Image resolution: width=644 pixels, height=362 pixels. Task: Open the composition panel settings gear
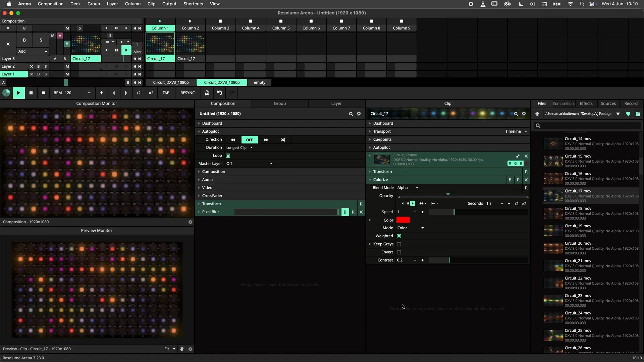(x=359, y=114)
